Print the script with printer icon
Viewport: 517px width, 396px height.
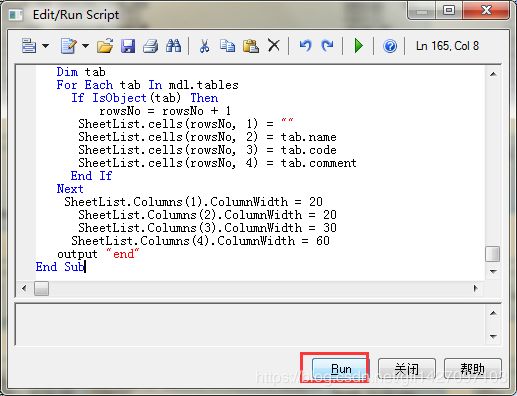[x=150, y=46]
